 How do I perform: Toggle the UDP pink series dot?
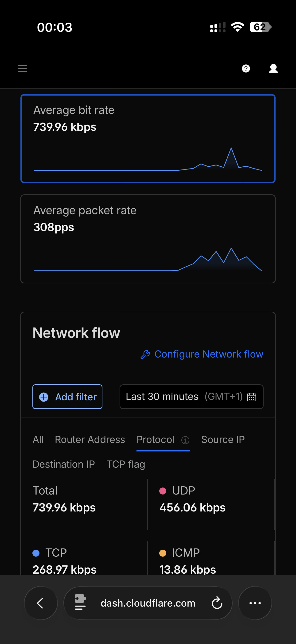(163, 491)
